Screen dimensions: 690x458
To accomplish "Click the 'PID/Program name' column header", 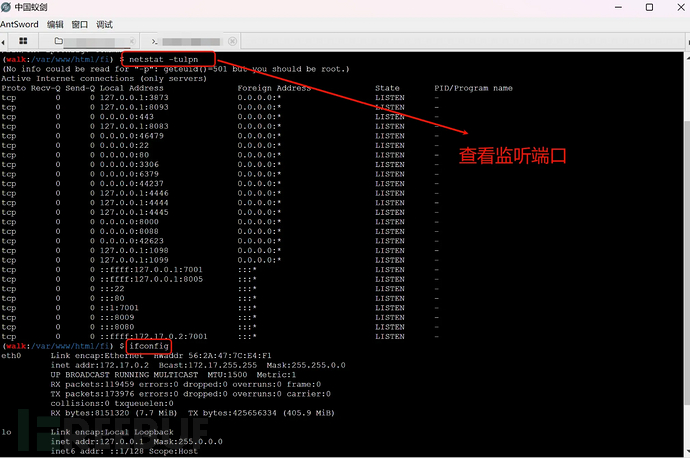I will click(473, 88).
